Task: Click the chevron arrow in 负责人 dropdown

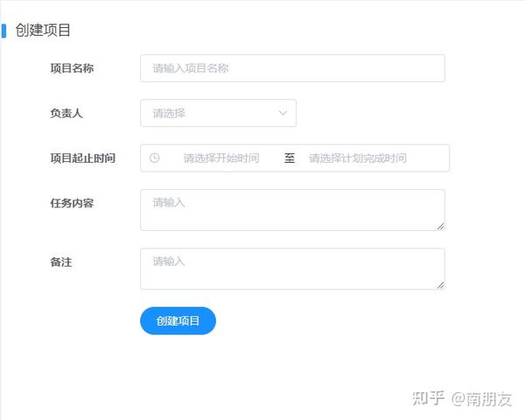Action: coord(283,113)
